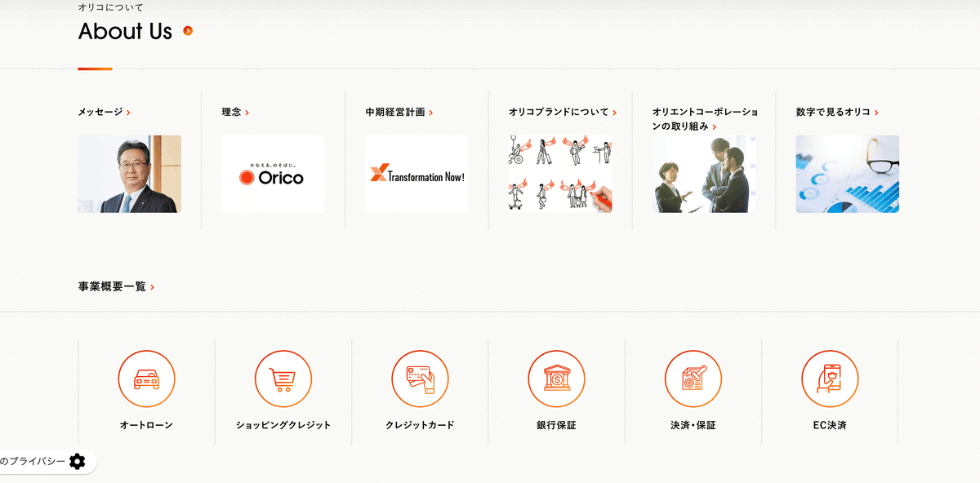Click chevron next to 事業概要一覧
980x483 pixels.
(152, 287)
